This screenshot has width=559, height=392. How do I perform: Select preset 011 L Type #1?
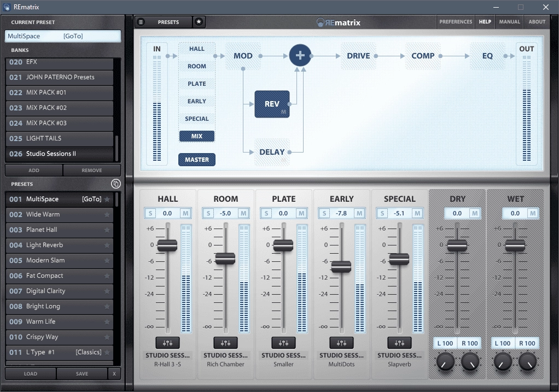click(x=60, y=352)
